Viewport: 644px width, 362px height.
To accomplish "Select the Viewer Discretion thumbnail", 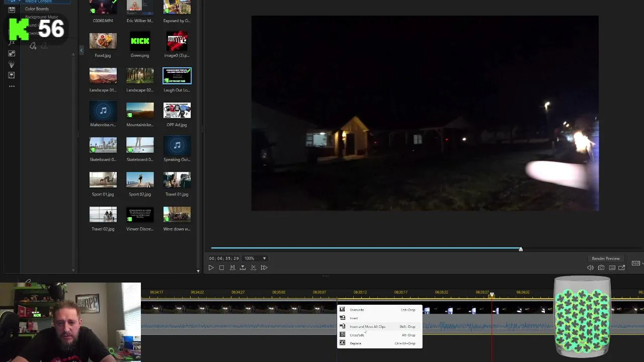I will pos(140,215).
